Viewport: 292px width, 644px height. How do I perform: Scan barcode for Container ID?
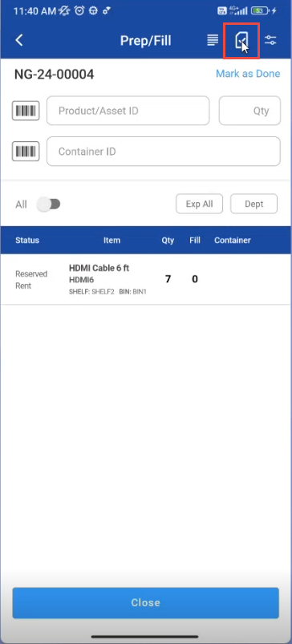point(26,151)
